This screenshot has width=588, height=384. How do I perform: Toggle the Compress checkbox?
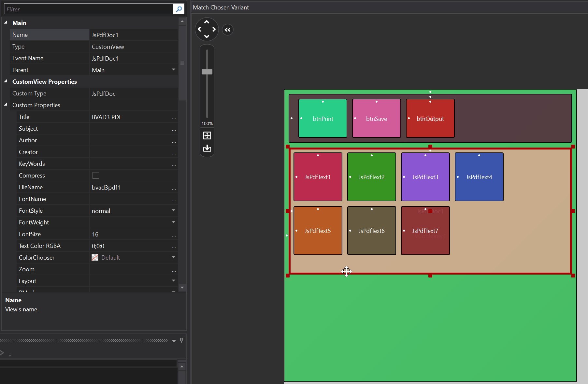tap(96, 176)
